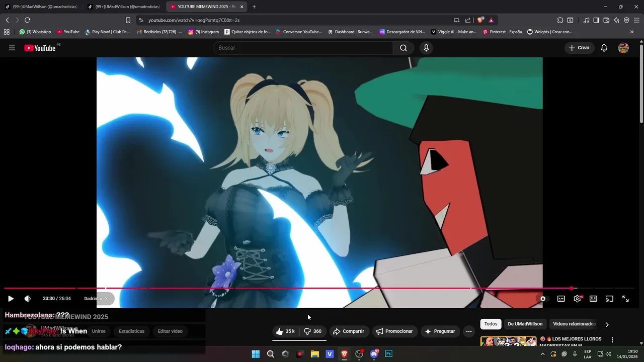Screen dimensions: 644x362
Task: Focus the Buscar search field
Action: (303, 48)
